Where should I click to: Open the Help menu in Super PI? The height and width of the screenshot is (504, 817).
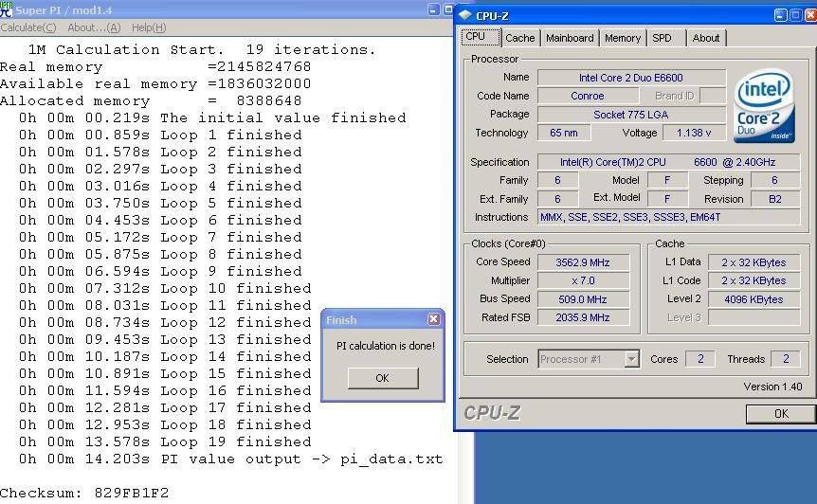click(x=149, y=27)
